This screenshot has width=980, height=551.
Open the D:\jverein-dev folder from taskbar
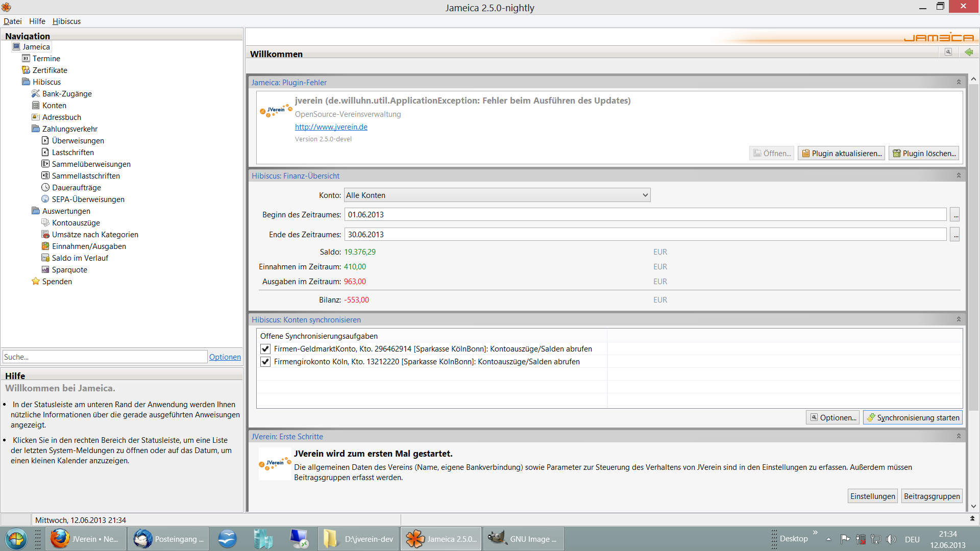(358, 539)
